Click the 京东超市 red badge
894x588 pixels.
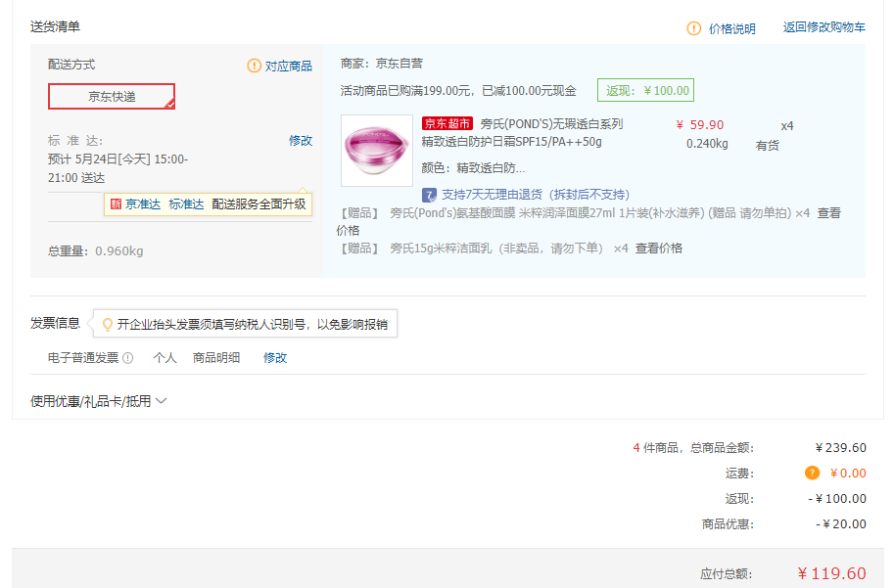pyautogui.click(x=447, y=123)
